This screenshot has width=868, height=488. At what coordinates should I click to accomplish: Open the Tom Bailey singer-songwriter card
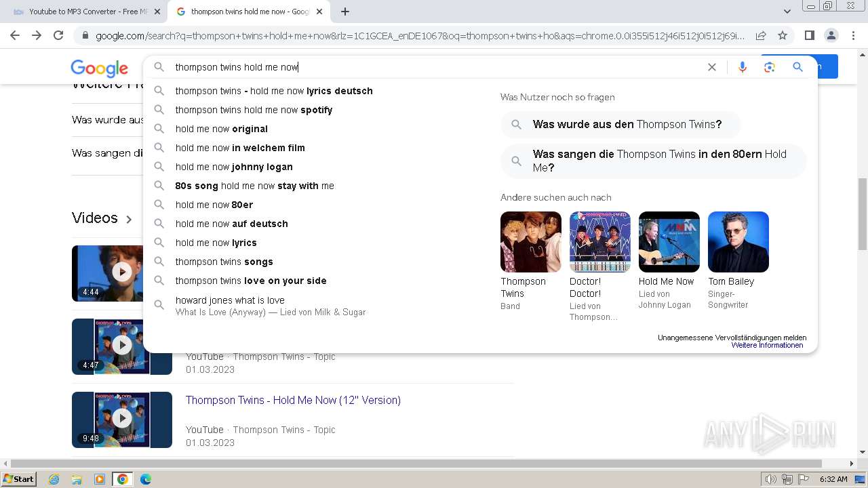[738, 261]
